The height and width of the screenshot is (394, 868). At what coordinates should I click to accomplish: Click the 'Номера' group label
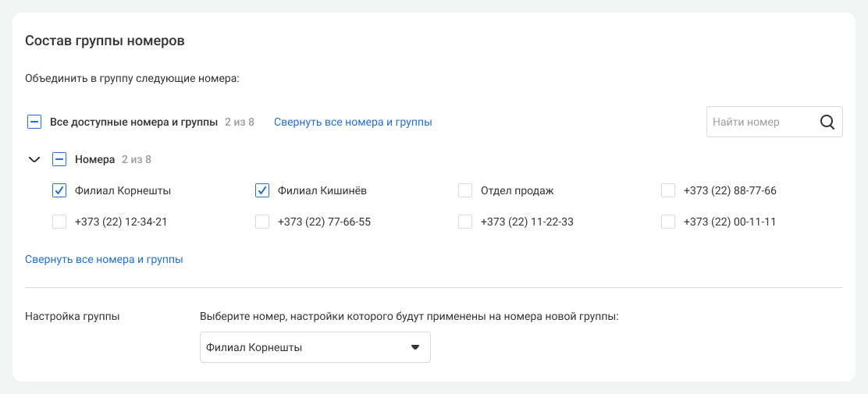coord(93,159)
